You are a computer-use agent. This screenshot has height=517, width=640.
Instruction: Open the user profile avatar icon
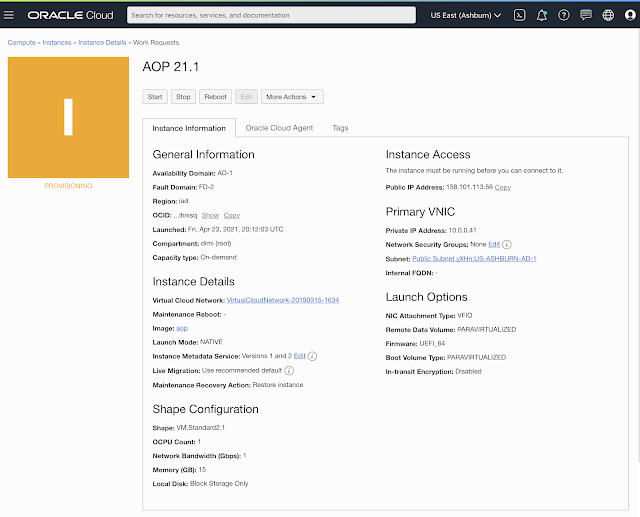tap(630, 15)
